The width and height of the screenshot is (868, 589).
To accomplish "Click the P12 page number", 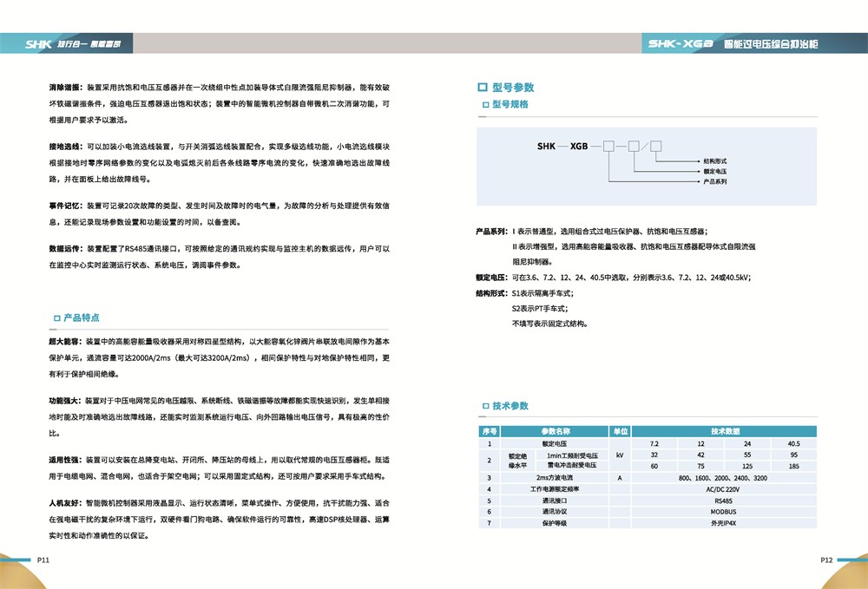I will pos(826,560).
